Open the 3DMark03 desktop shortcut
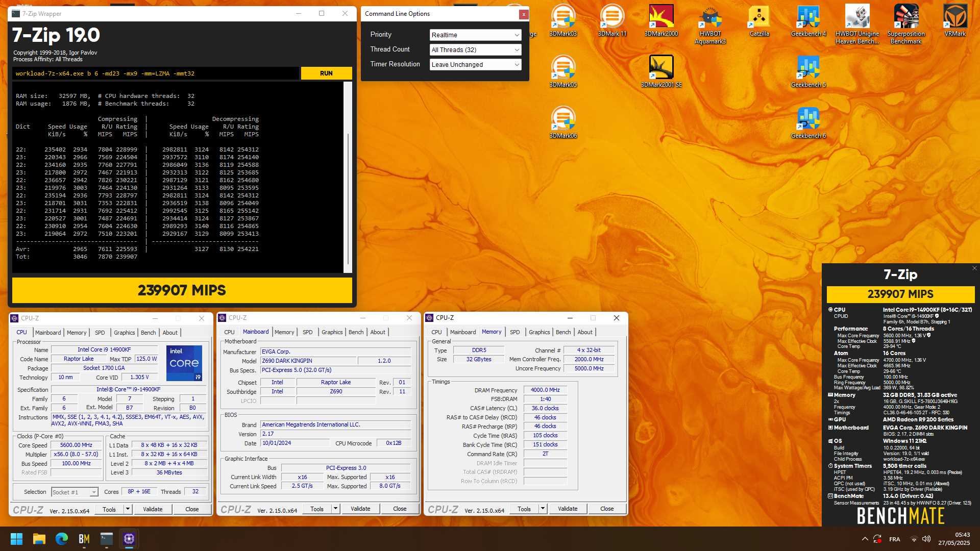 [x=563, y=20]
